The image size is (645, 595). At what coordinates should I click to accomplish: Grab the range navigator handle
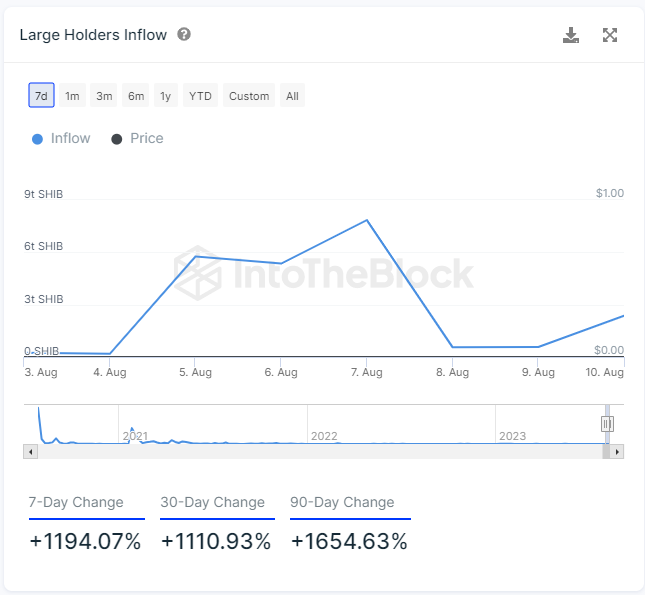coord(607,424)
